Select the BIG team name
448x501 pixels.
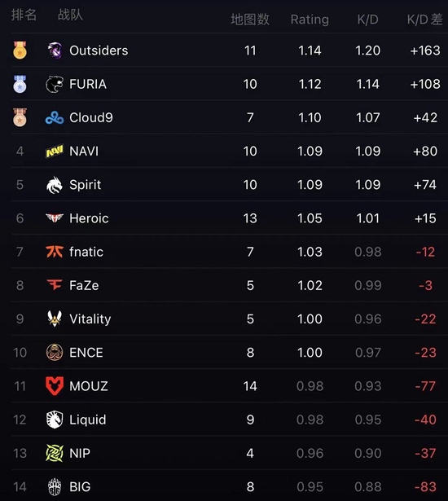pos(80,486)
